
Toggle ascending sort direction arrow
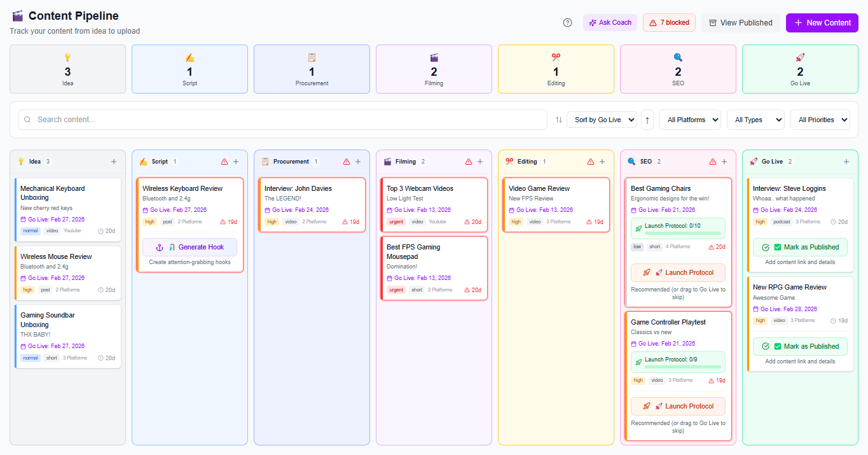647,120
